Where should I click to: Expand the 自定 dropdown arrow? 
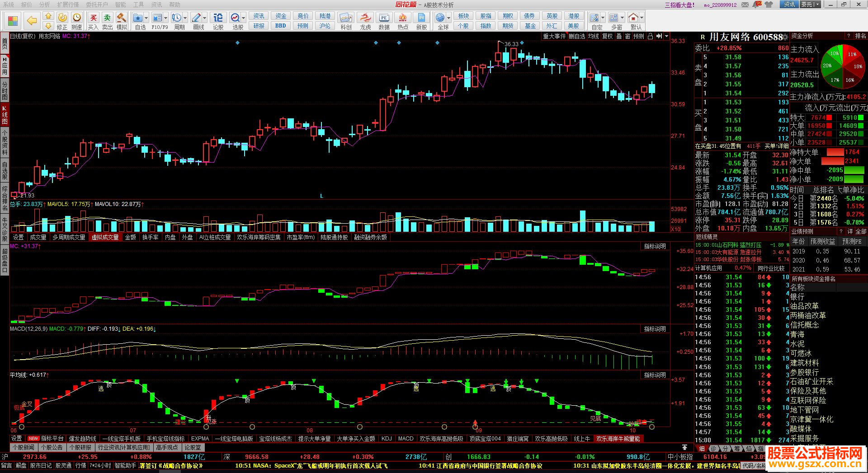pos(603,18)
